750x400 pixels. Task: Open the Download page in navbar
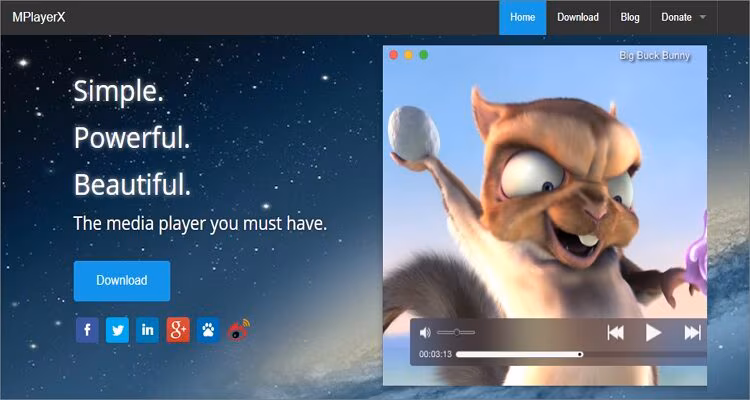pyautogui.click(x=578, y=17)
